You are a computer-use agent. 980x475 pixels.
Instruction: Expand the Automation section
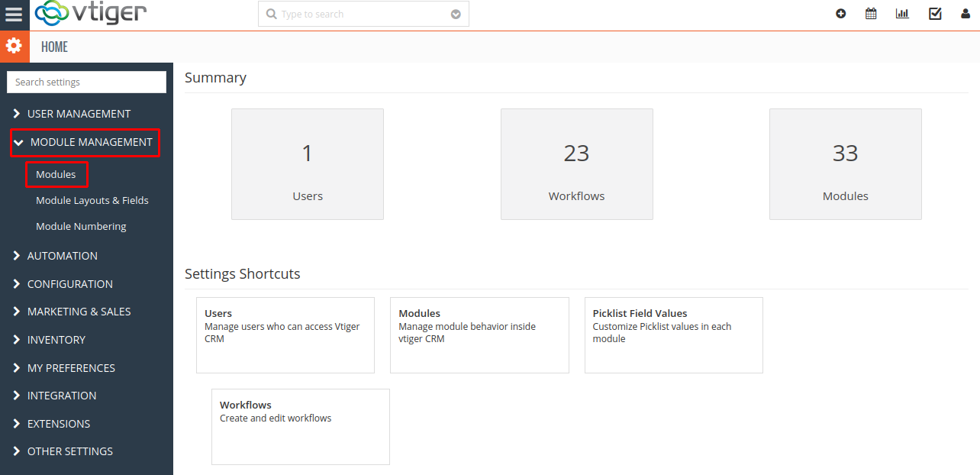(x=63, y=256)
